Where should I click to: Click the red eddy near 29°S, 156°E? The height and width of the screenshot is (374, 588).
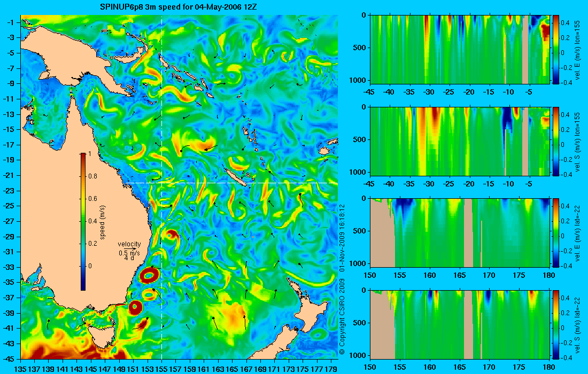pyautogui.click(x=171, y=235)
